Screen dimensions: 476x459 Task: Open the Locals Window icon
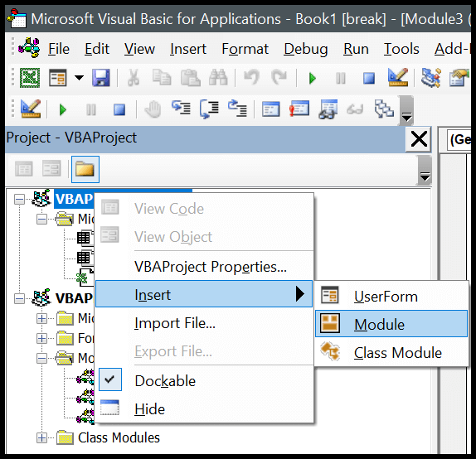(271, 109)
